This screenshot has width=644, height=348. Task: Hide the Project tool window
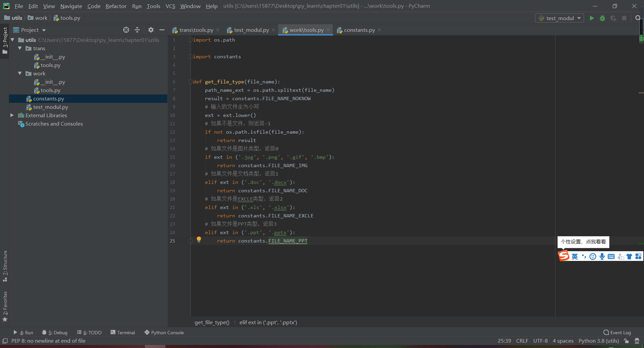click(x=162, y=30)
